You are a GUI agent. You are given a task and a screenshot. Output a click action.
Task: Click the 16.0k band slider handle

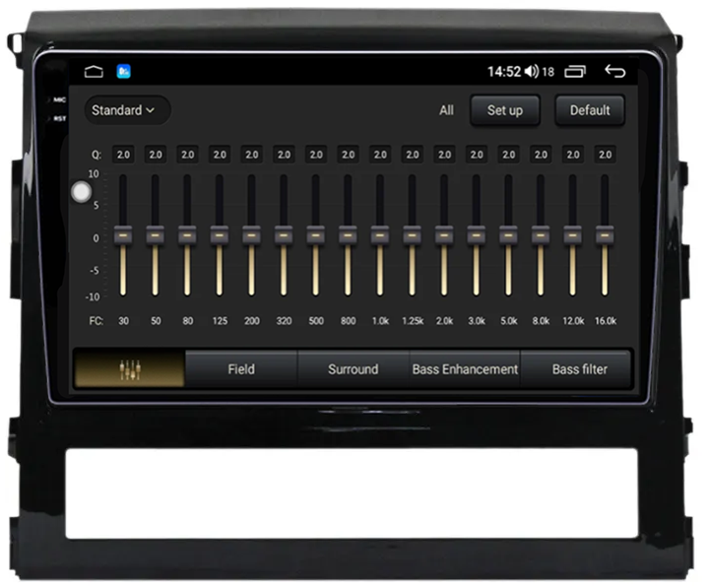pyautogui.click(x=605, y=235)
